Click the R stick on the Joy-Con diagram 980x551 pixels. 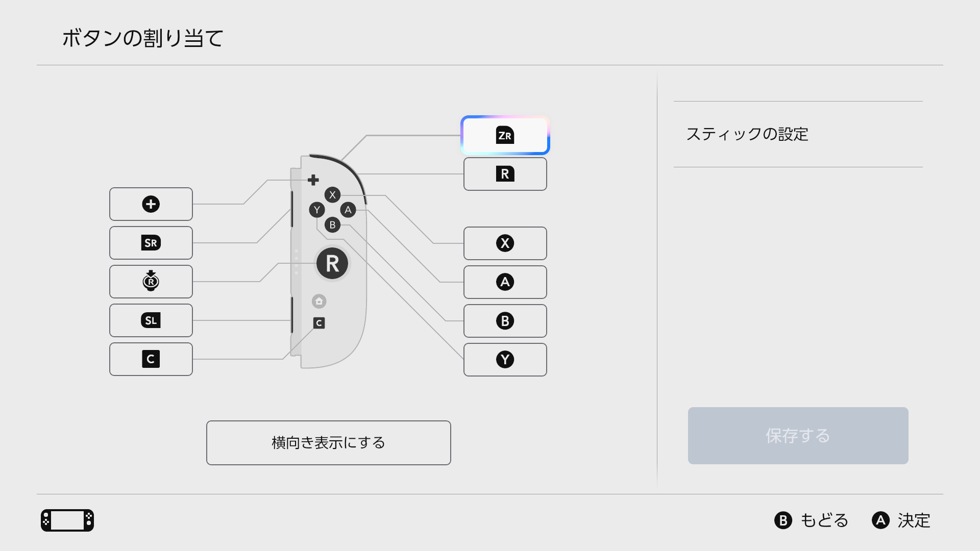[332, 263]
